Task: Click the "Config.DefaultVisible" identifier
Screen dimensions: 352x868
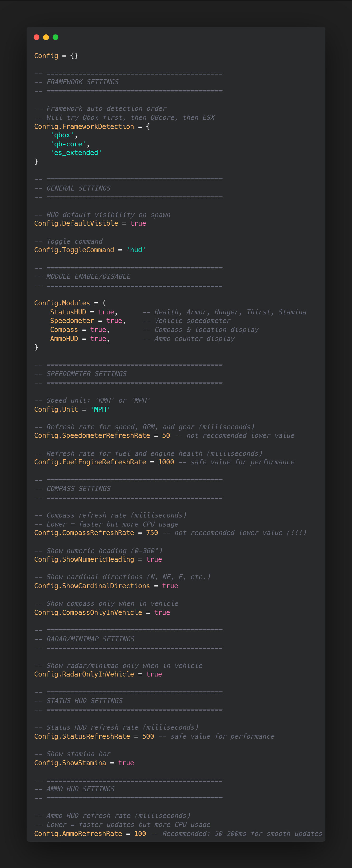Action: tap(76, 223)
